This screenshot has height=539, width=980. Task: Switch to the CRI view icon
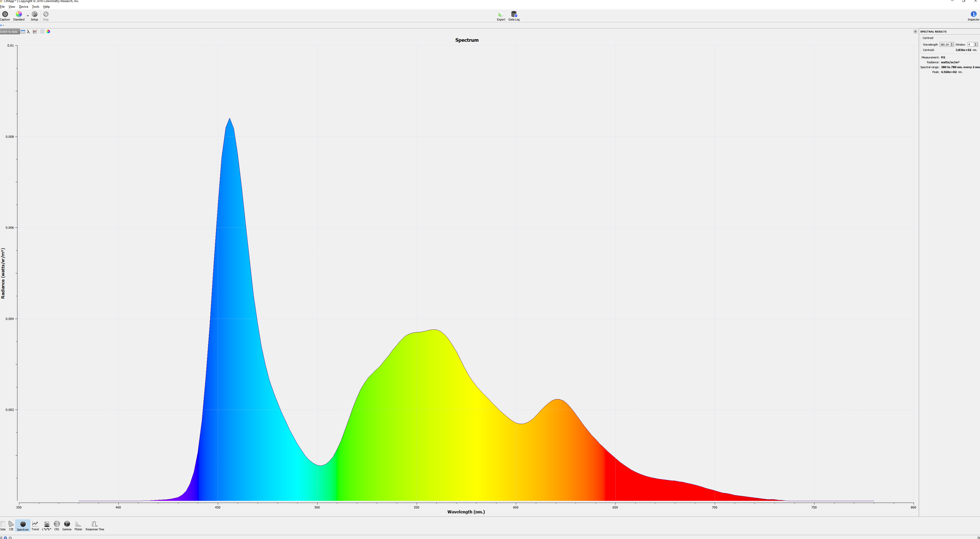[57, 524]
